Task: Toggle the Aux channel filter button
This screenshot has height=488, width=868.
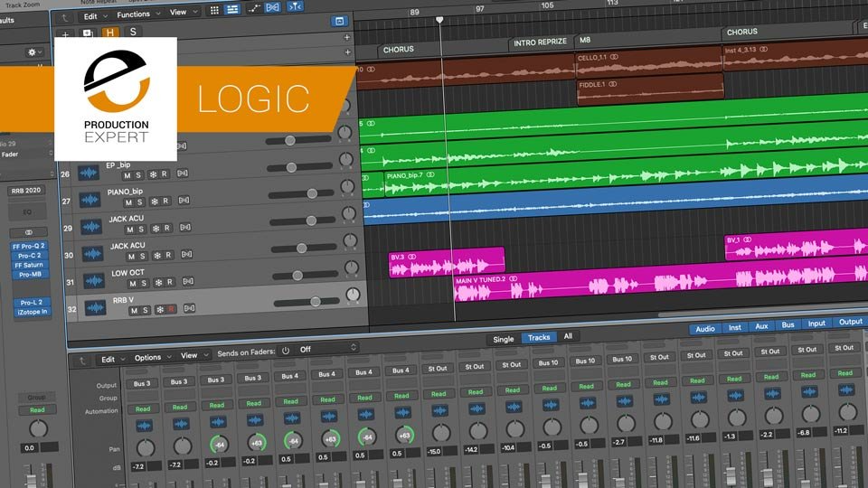Action: pos(761,326)
